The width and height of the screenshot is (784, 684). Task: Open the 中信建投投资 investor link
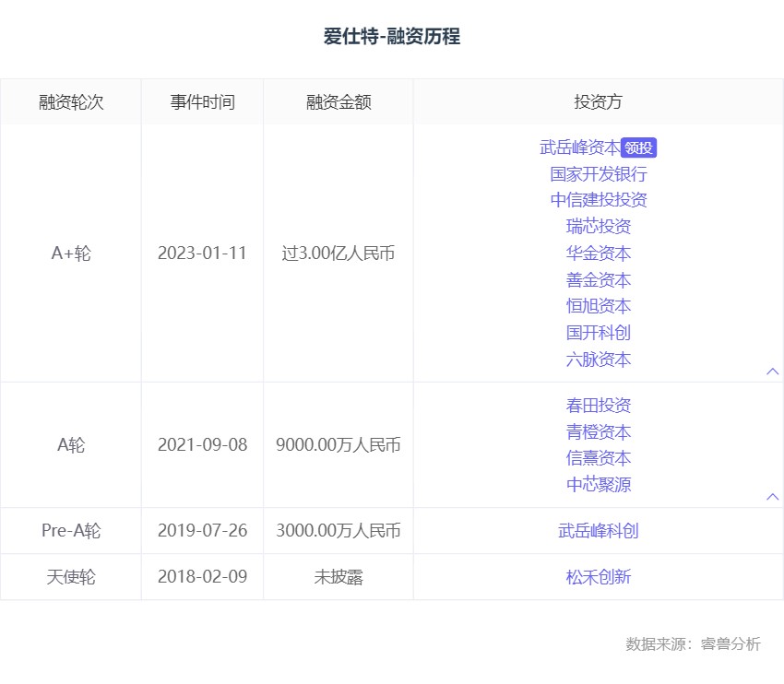pos(598,200)
